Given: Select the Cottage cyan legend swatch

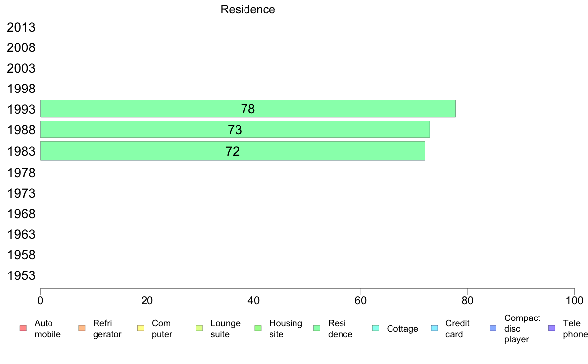Looking at the screenshot, I should (x=375, y=328).
